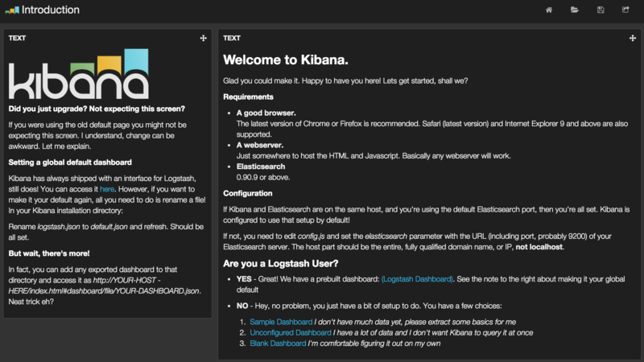
Task: Click 'But wait, there's more!' heading
Action: coord(49,253)
